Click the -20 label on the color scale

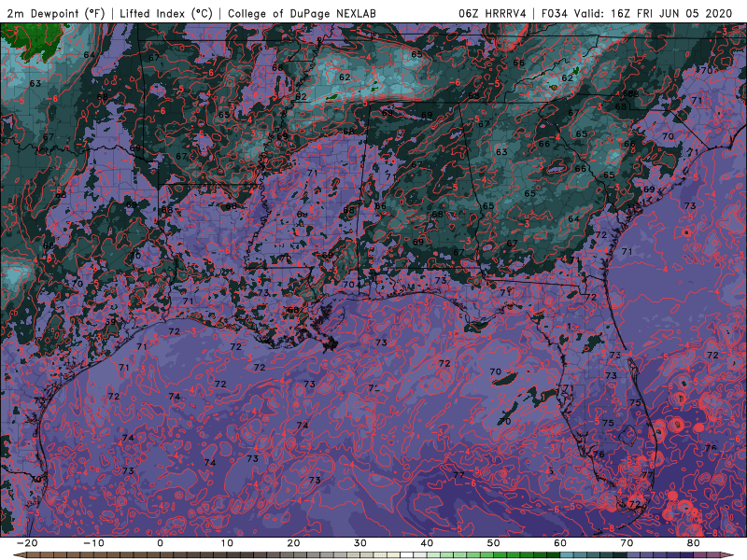pyautogui.click(x=27, y=543)
